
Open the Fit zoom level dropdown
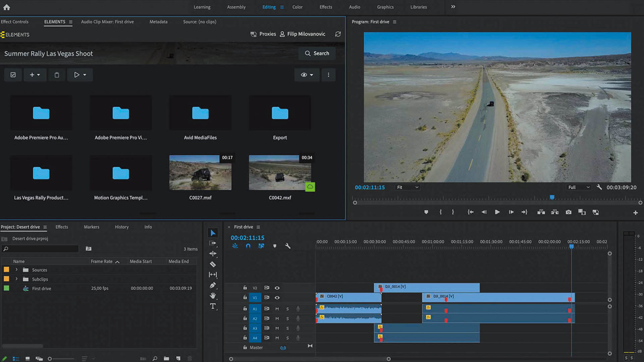pos(407,187)
